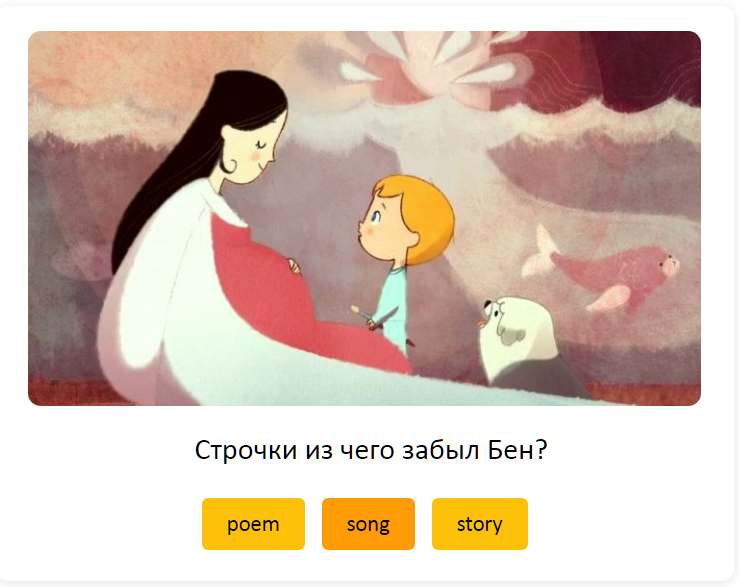Select the "song" answer button
Image resolution: width=739 pixels, height=587 pixels.
pyautogui.click(x=368, y=524)
